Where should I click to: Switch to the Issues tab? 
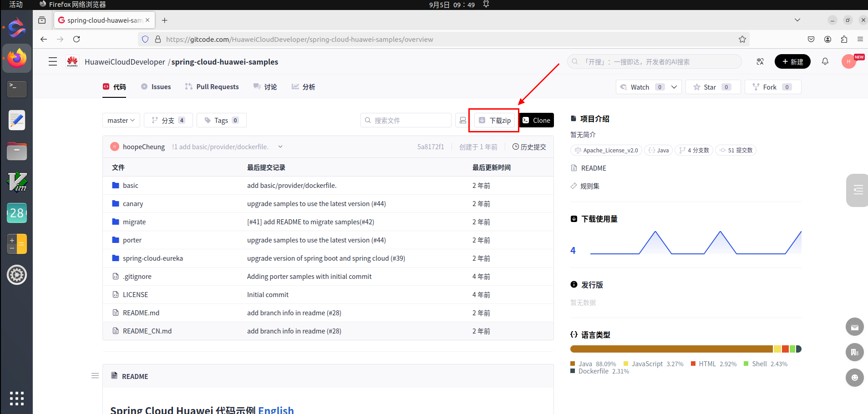pyautogui.click(x=156, y=87)
